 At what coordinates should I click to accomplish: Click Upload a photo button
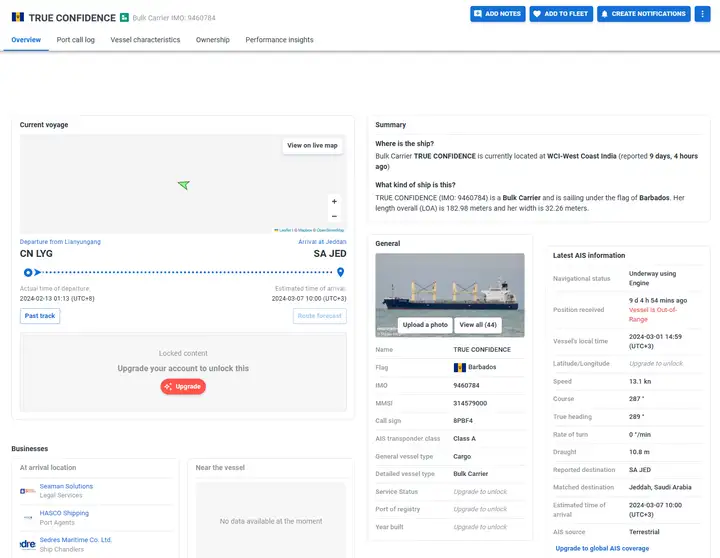pyautogui.click(x=425, y=325)
